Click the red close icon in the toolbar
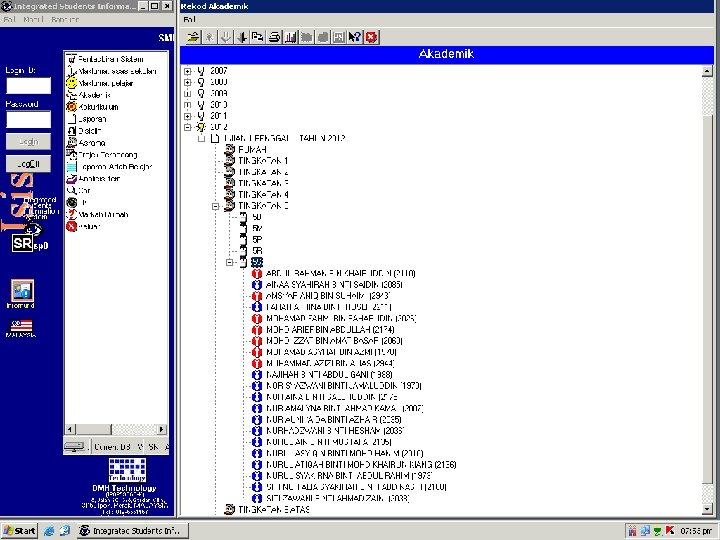 (x=371, y=37)
